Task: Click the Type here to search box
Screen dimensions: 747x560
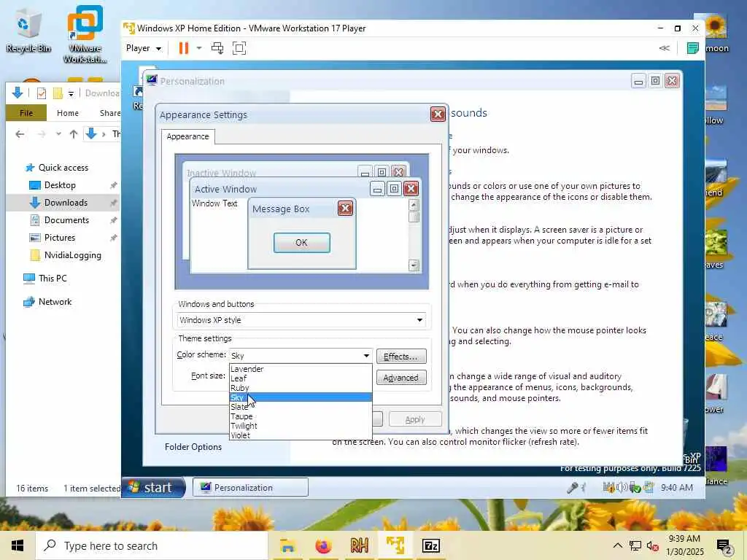Action: [x=152, y=545]
